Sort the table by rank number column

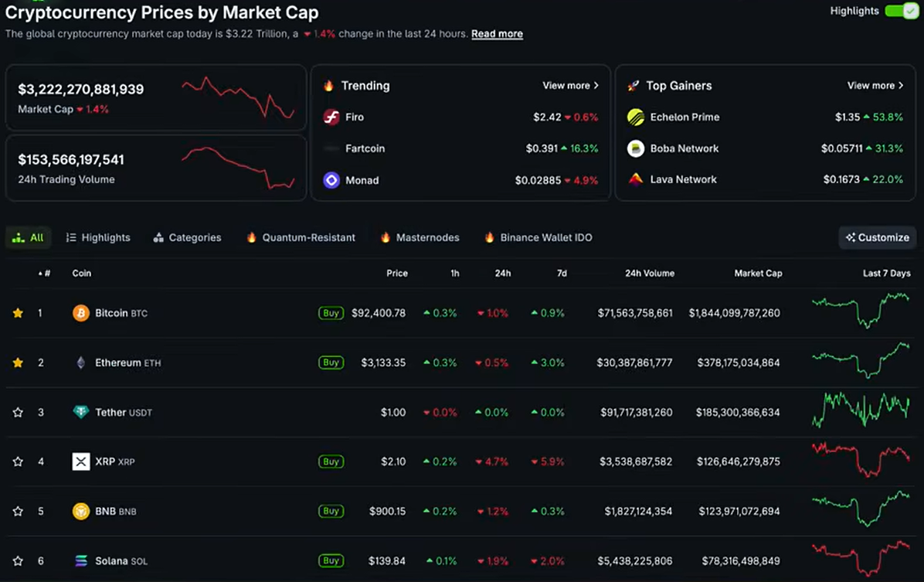click(x=45, y=273)
